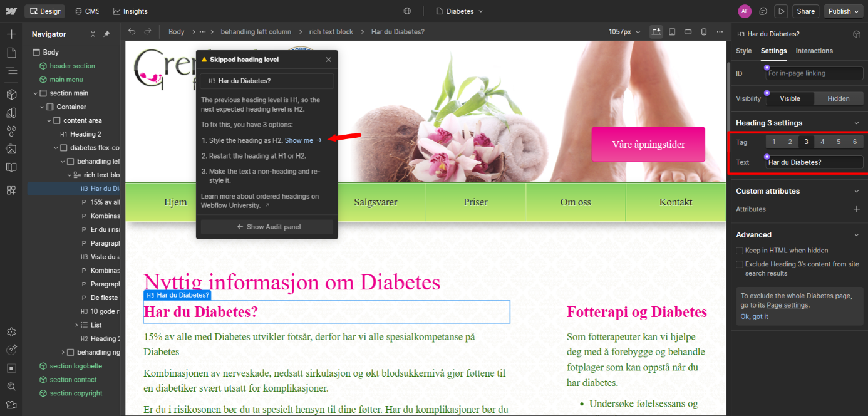The height and width of the screenshot is (416, 868).
Task: Preview the site with play button
Action: click(x=780, y=11)
